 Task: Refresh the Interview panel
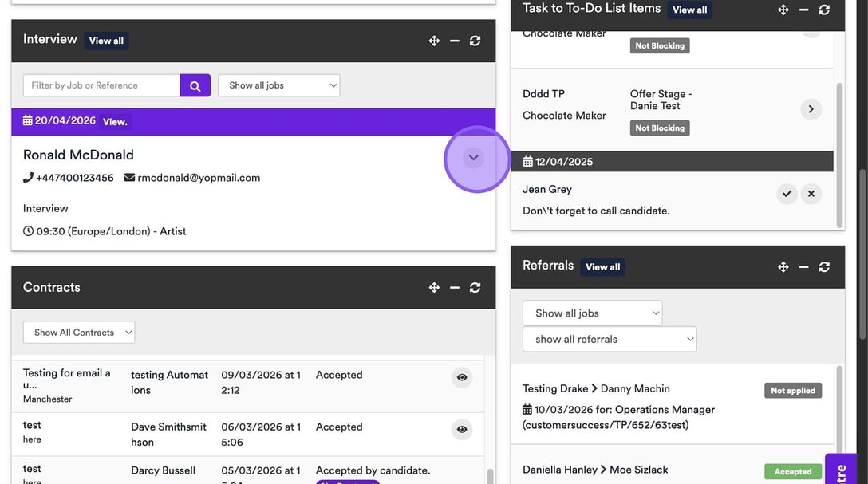coord(475,41)
